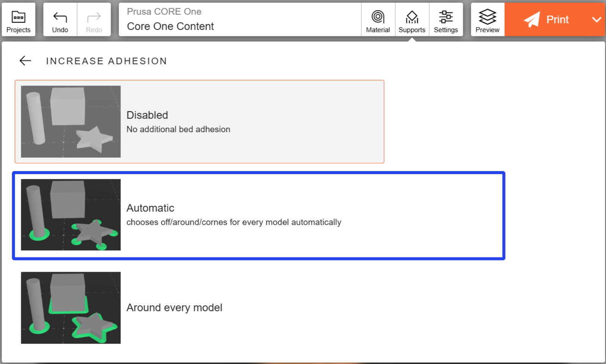606x364 pixels.
Task: Click the Redo arrow button
Action: (94, 20)
